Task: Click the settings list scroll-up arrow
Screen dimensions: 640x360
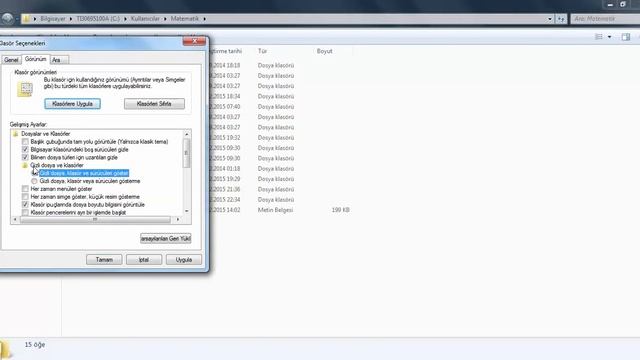Action: [x=187, y=134]
